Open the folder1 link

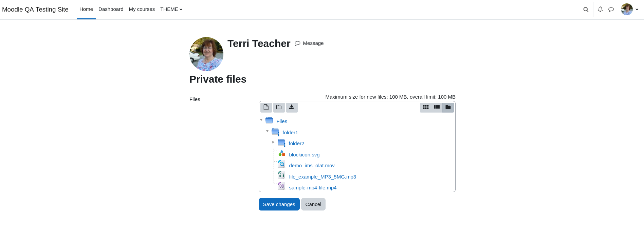coord(290,133)
